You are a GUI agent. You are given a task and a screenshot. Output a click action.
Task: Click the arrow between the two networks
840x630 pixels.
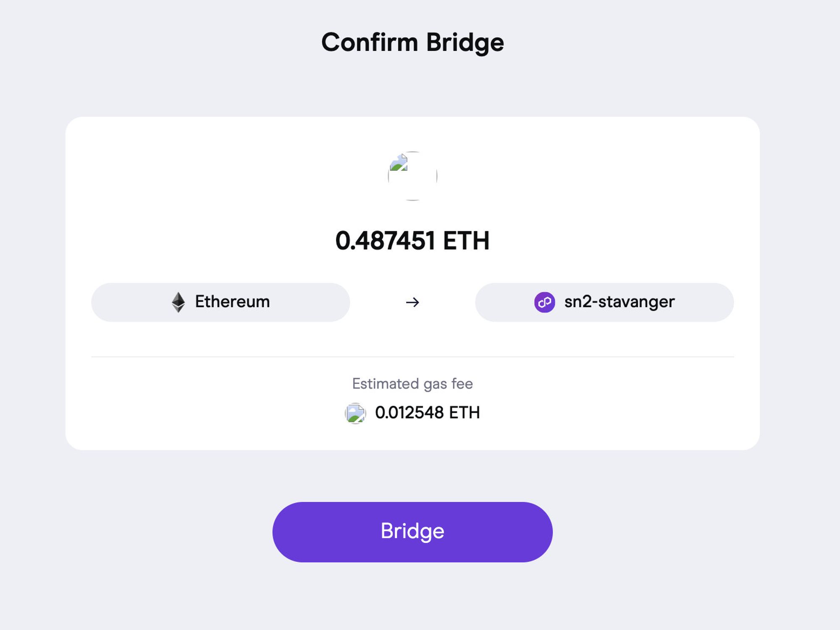(412, 302)
